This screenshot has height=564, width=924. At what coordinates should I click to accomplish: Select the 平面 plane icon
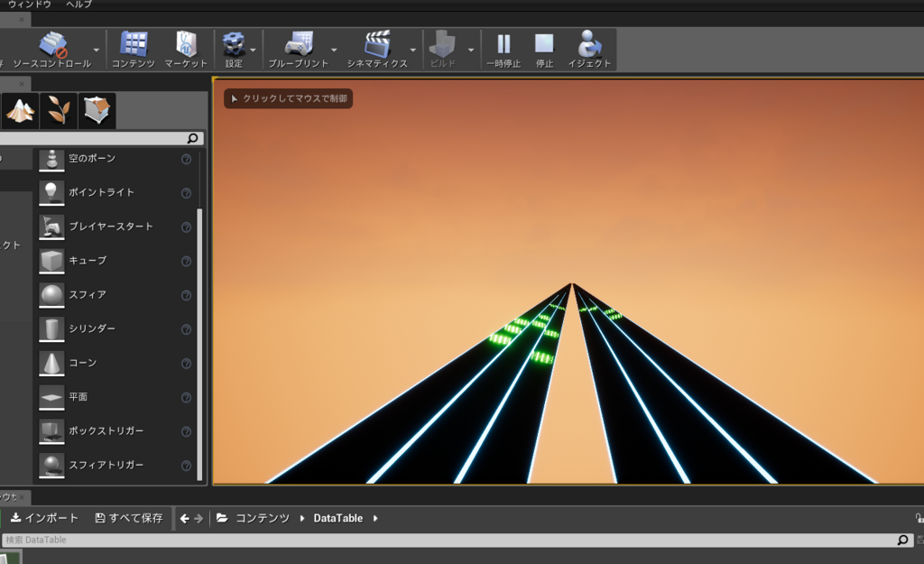pyautogui.click(x=51, y=397)
